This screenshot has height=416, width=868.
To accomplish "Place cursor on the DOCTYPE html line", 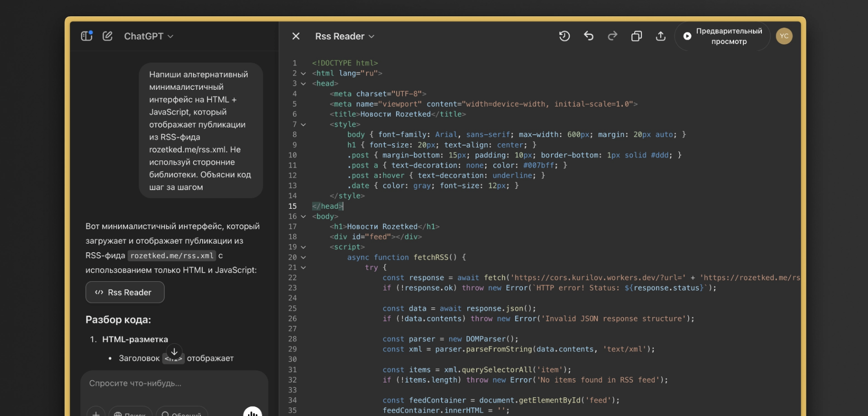I will [x=345, y=63].
